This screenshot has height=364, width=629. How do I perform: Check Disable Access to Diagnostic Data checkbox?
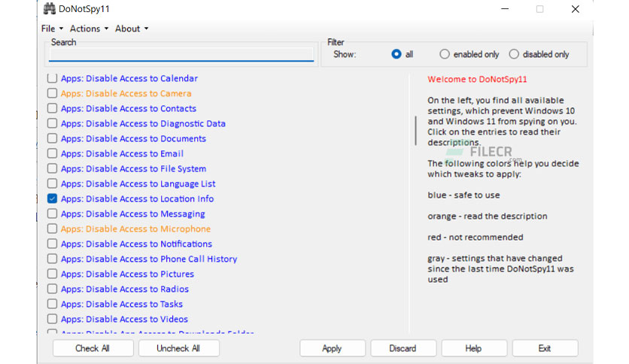click(52, 123)
